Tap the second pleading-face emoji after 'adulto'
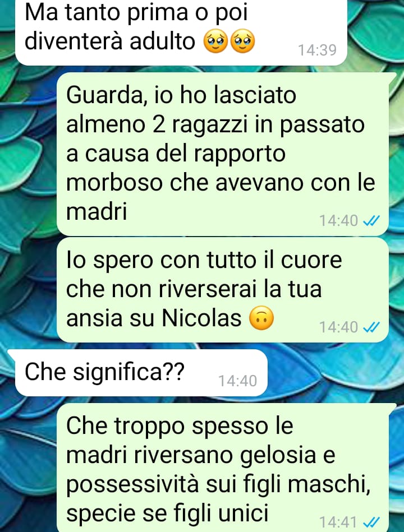Image resolution: width=404 pixels, height=532 pixels. 242,41
